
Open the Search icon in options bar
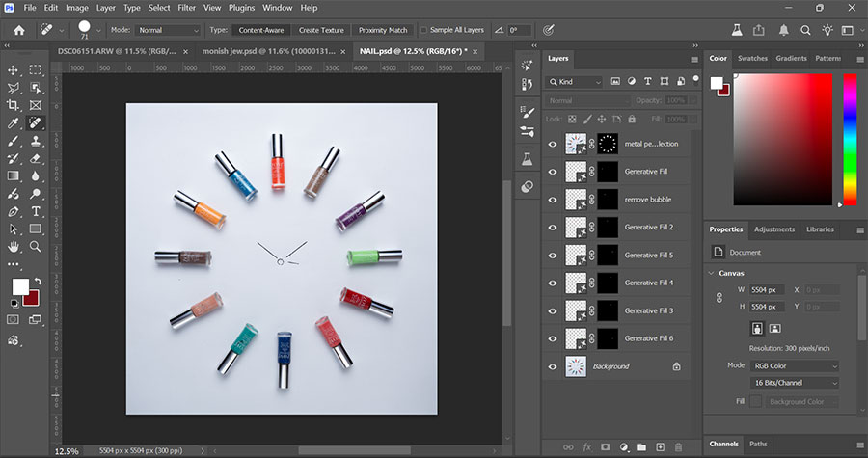tap(805, 31)
